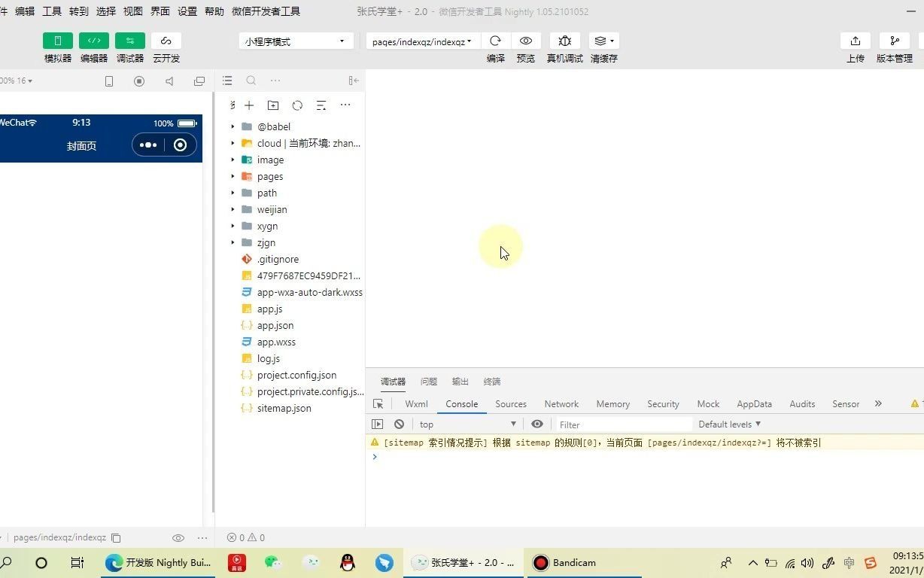
Task: Open the AppData devtools tab
Action: point(754,404)
